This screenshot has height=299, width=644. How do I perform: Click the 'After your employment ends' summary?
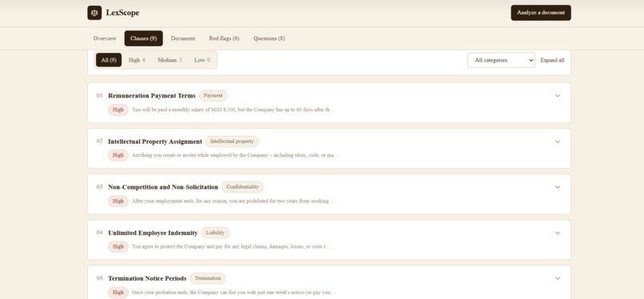[x=233, y=201]
